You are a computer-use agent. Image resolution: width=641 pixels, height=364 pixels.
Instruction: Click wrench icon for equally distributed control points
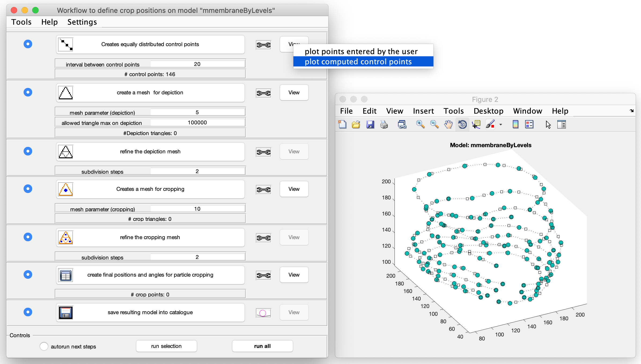(264, 45)
